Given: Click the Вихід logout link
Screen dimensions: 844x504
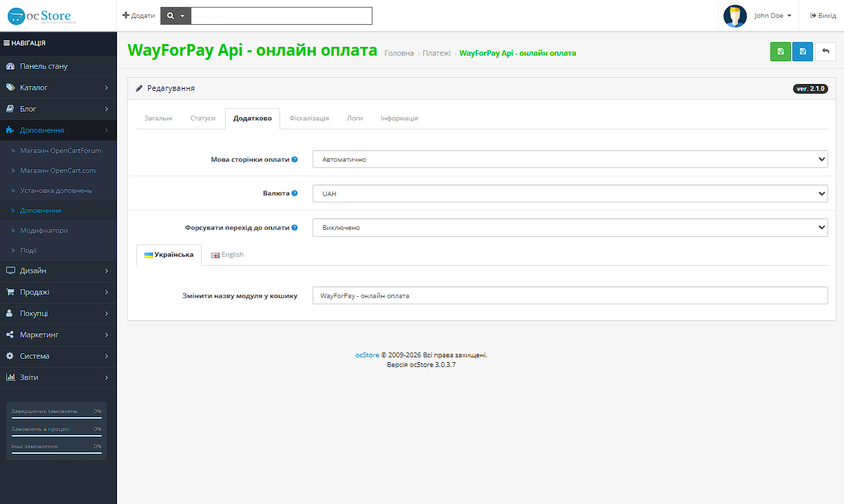Looking at the screenshot, I should [823, 15].
